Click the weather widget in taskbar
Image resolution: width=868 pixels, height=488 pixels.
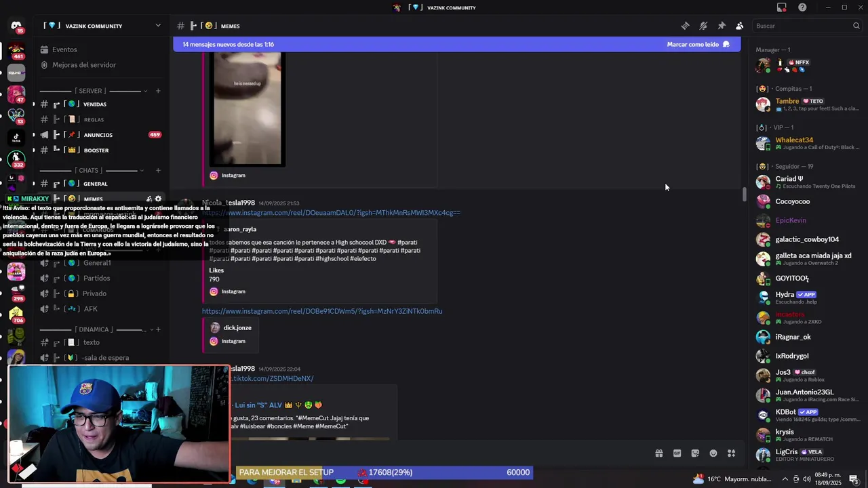coord(732,479)
